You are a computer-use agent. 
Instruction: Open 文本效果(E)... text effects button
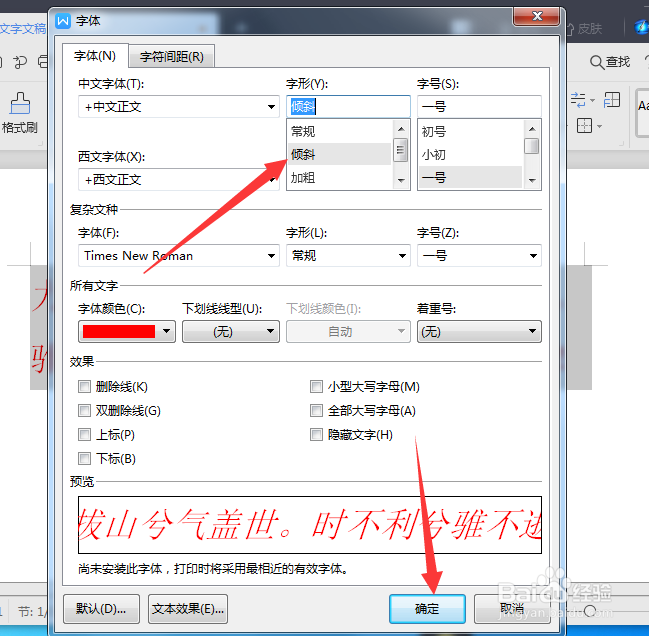coord(188,609)
